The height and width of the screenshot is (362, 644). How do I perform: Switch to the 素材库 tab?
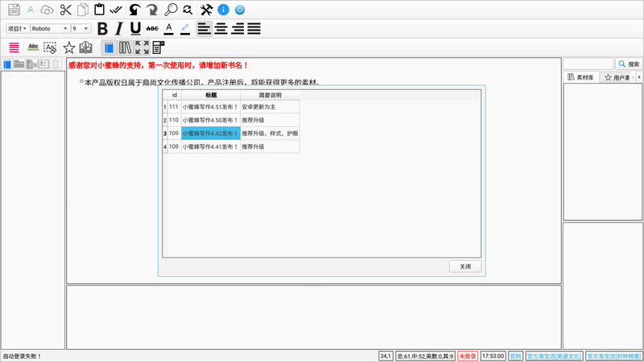580,77
